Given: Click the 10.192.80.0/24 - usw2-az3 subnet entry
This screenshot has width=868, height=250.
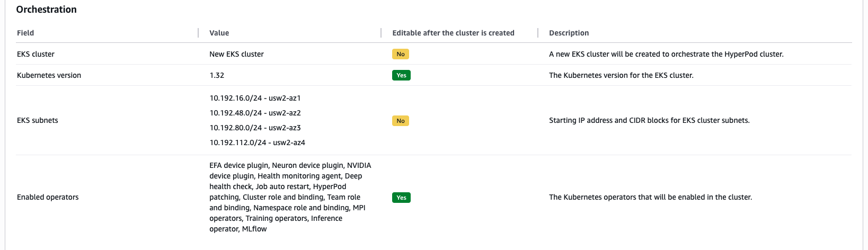Looking at the screenshot, I should [x=255, y=128].
